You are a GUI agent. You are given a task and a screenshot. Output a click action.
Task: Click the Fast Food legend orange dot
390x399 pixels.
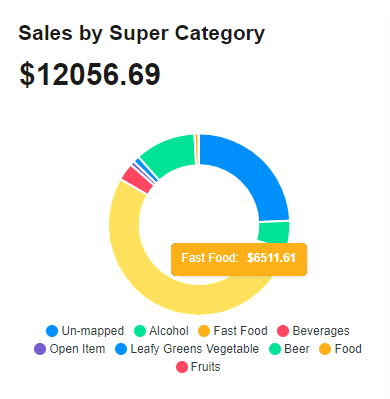[204, 331]
